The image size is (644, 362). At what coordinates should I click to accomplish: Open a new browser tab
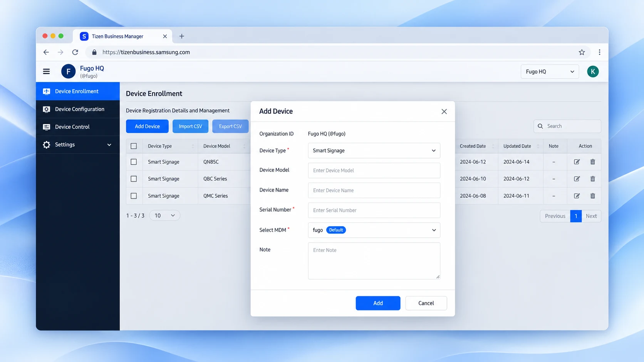click(182, 36)
